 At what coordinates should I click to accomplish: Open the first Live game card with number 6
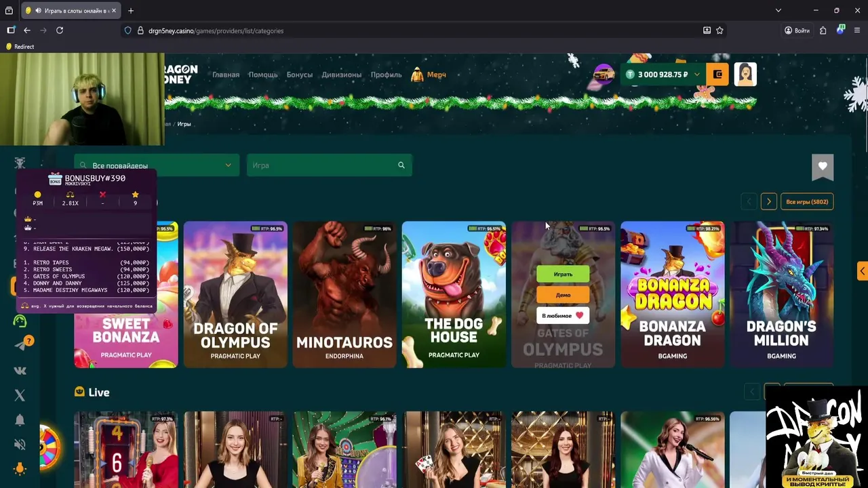126,449
